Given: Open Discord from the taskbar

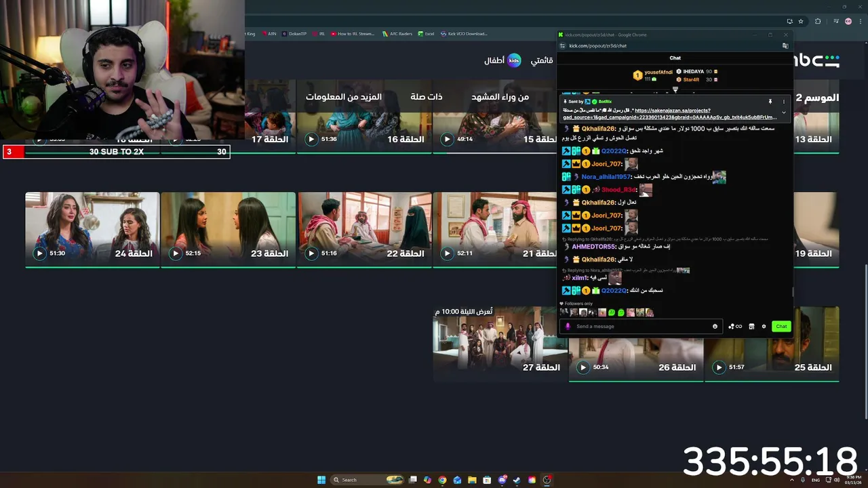Looking at the screenshot, I should pos(502,480).
